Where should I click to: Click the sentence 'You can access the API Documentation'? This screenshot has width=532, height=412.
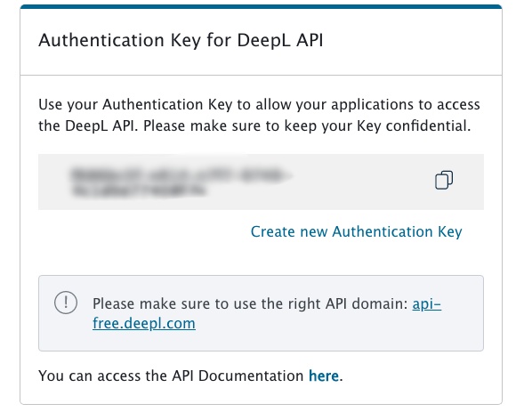(171, 376)
